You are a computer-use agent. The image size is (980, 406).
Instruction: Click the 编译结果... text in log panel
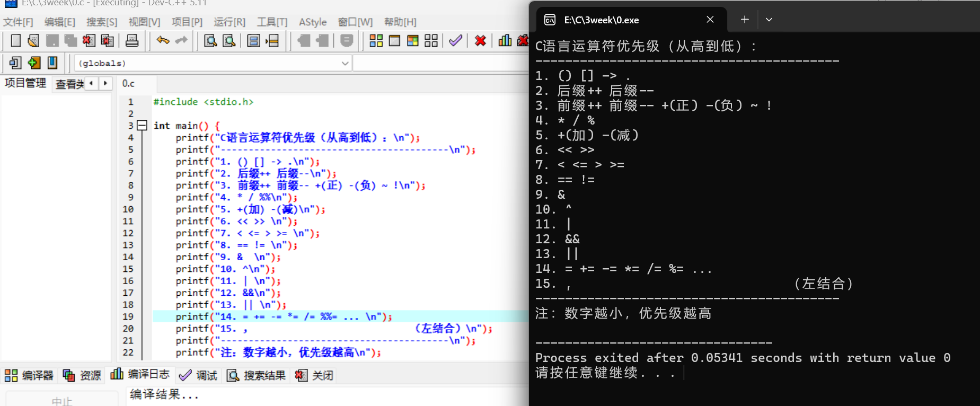pyautogui.click(x=164, y=394)
